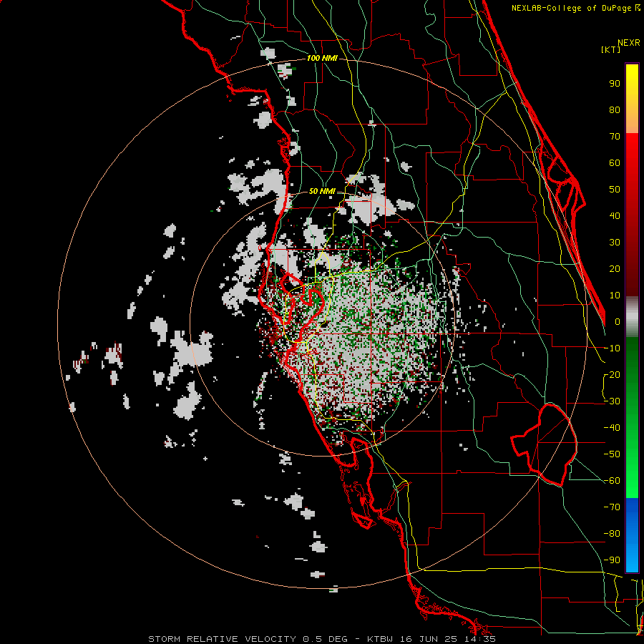This screenshot has height=644, width=644.
Task: Click the -60 scale value
Action: (612, 481)
